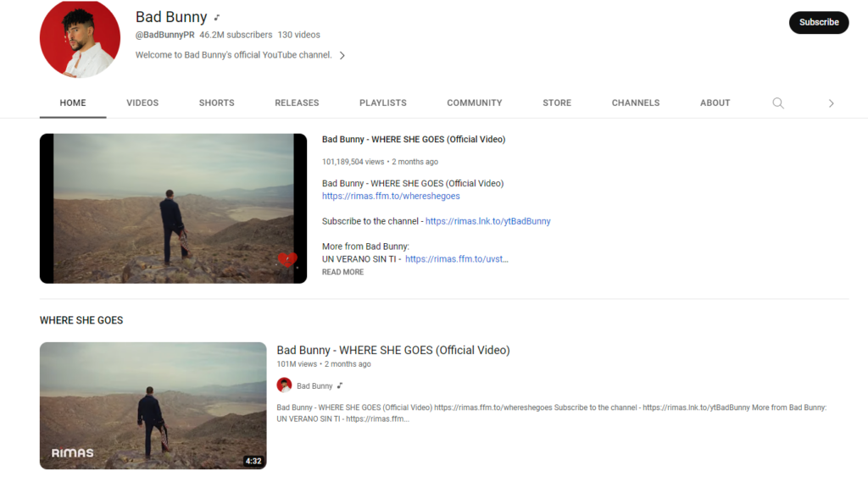Open the UN VERANO SIN TI rimas.ffm.to/uvst link
The image size is (868, 482).
(456, 259)
